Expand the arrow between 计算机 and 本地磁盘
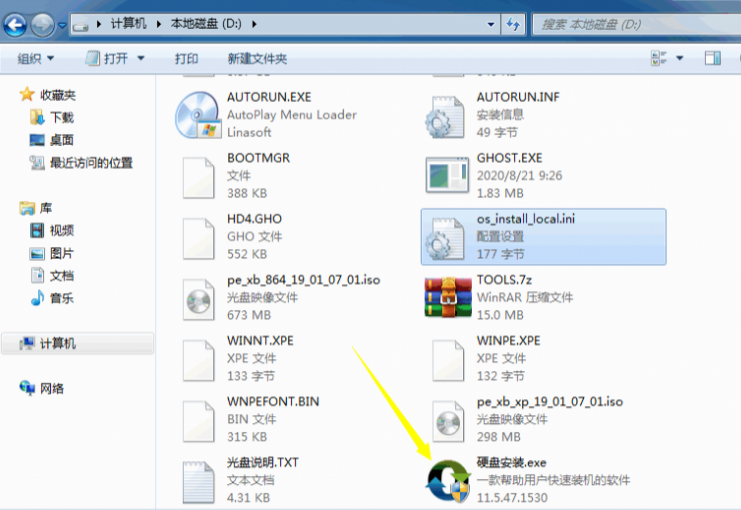 pos(159,24)
